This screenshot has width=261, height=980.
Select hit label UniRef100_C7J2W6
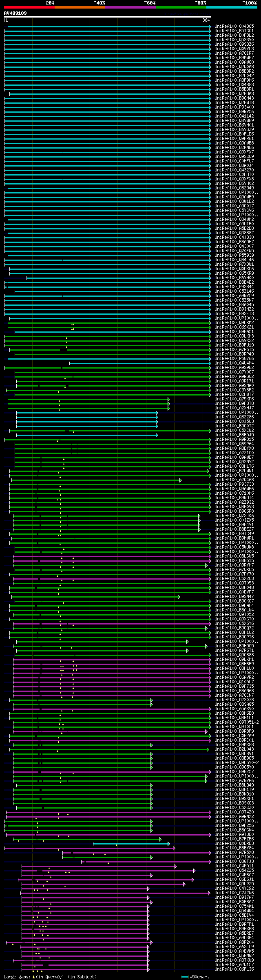(x=234, y=893)
